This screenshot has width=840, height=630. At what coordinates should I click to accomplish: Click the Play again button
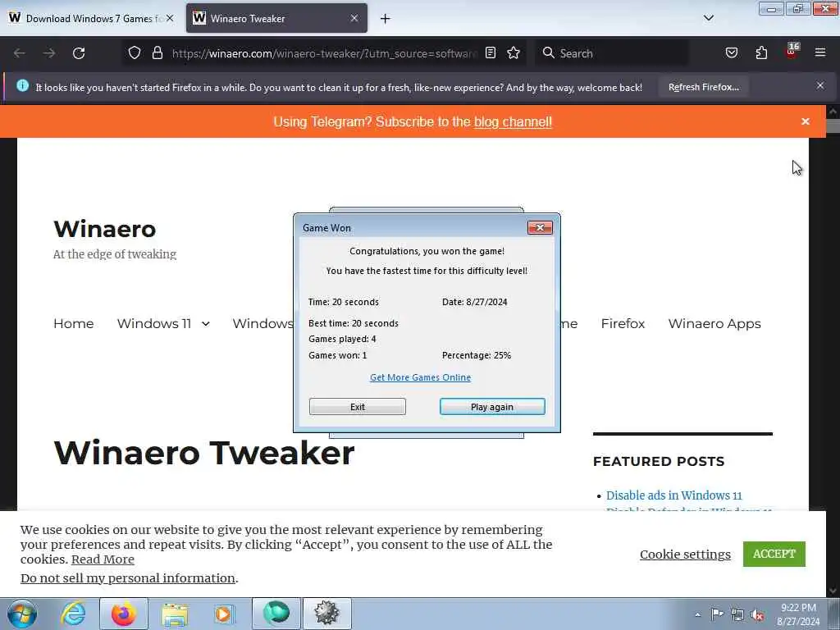coord(492,407)
